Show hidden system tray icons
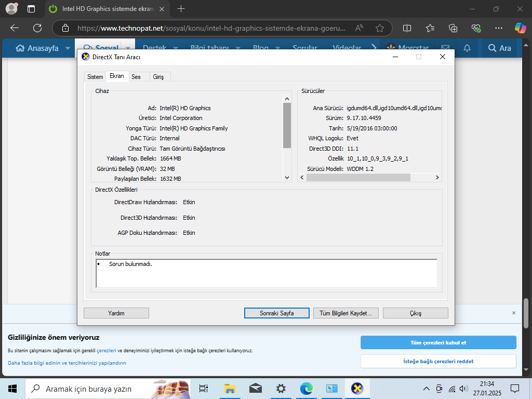Screen dimensions: 532x399 [427, 389]
